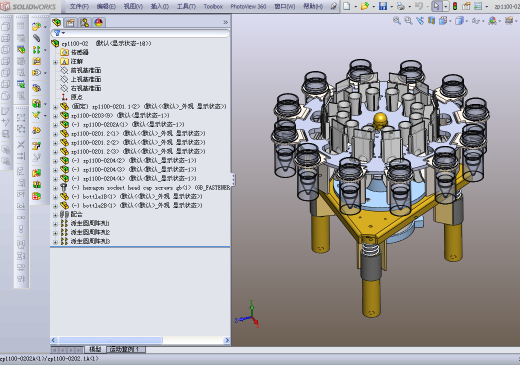Open the PhotoView 360 menu

point(248,6)
